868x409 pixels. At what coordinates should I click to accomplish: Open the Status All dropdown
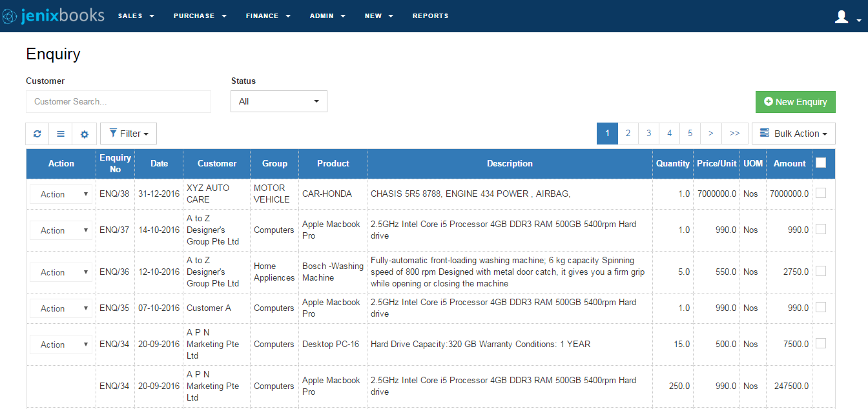tap(279, 101)
